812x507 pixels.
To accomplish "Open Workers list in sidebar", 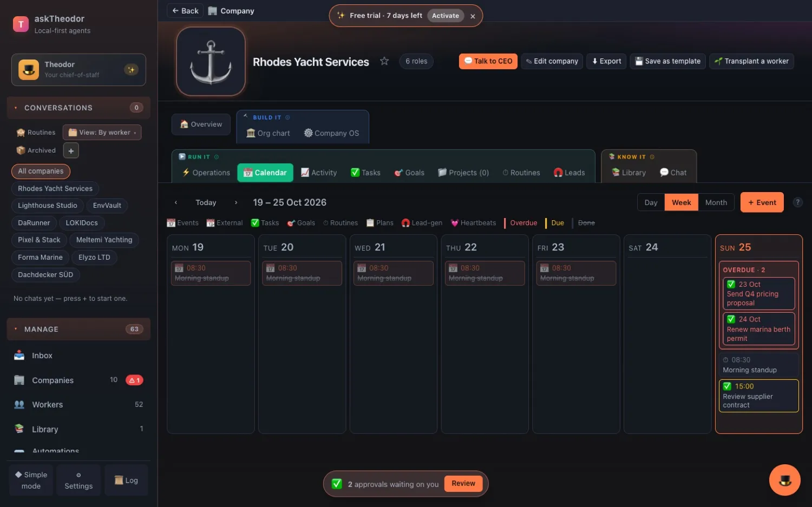I will coord(78,405).
